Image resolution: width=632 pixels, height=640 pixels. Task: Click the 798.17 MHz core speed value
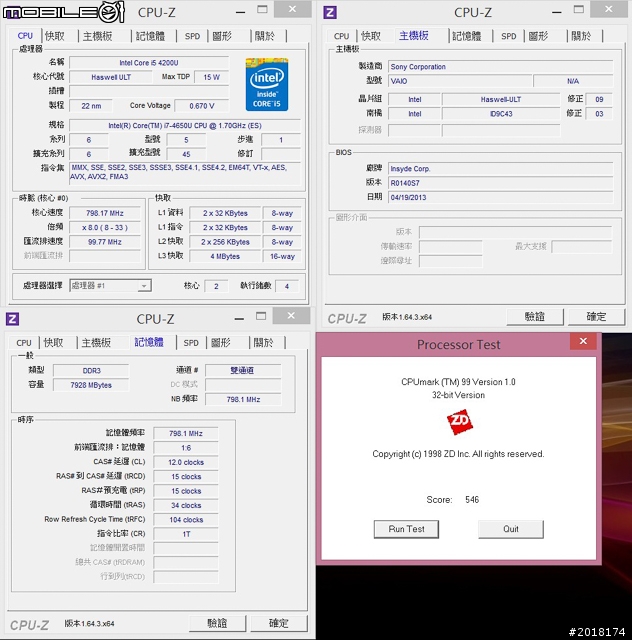coord(105,213)
